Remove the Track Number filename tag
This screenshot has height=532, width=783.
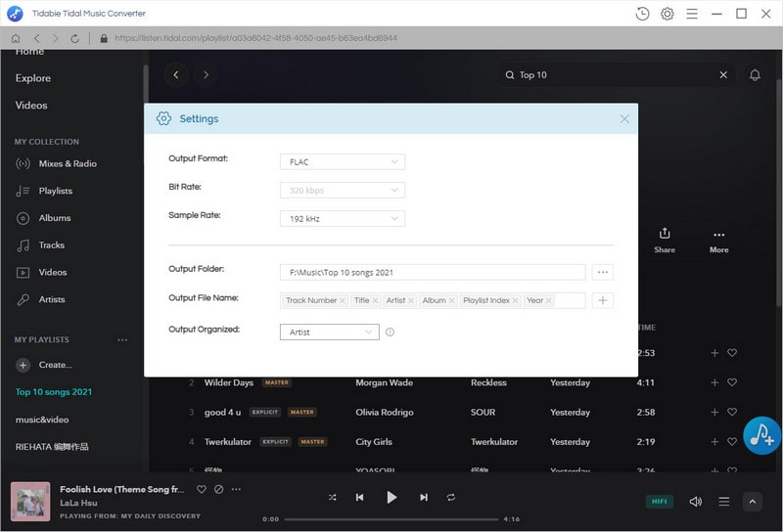[342, 300]
